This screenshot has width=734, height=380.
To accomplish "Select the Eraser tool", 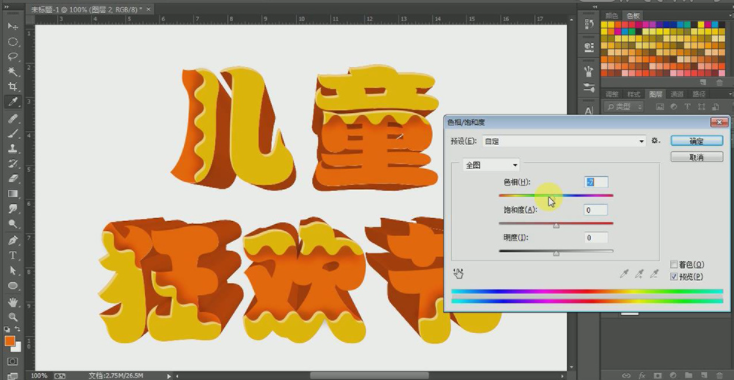I will point(13,178).
